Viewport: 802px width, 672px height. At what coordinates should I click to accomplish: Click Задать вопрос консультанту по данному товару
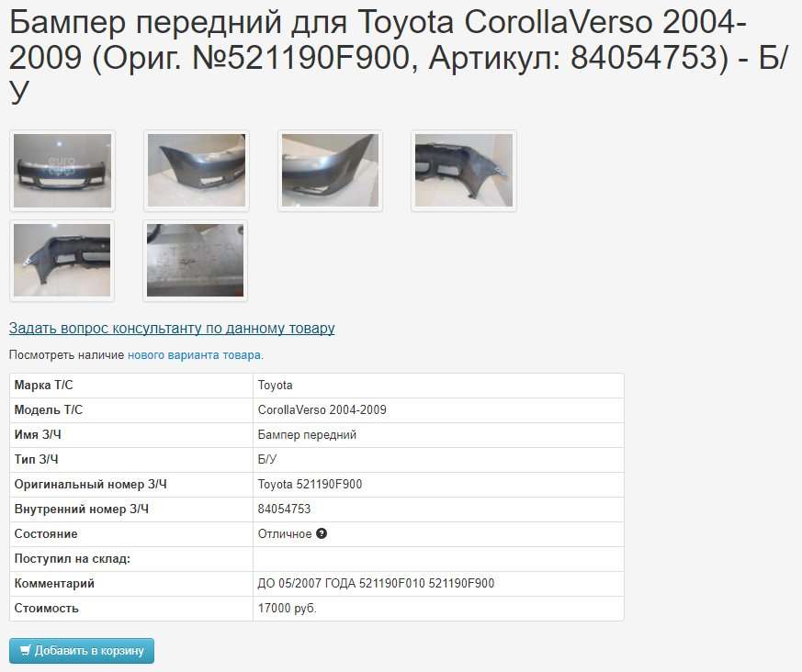point(172,328)
